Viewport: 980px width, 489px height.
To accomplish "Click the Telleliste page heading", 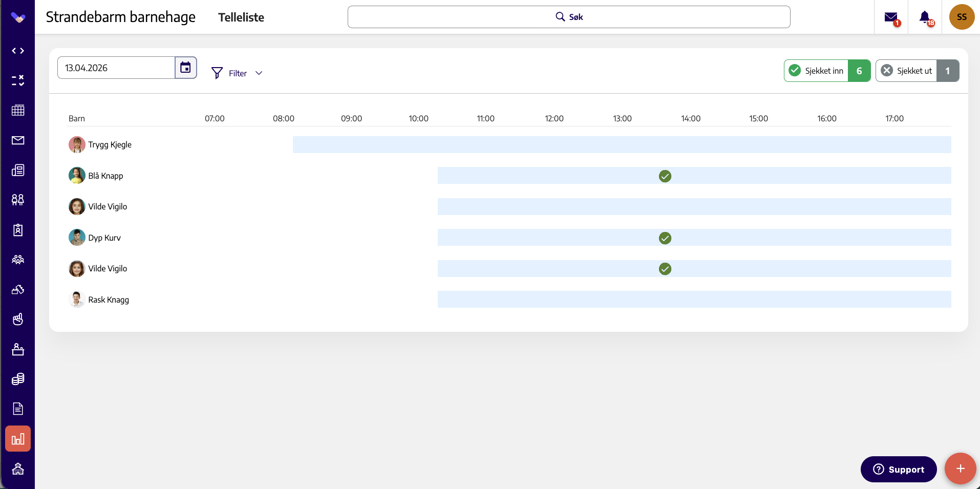I will coord(241,17).
